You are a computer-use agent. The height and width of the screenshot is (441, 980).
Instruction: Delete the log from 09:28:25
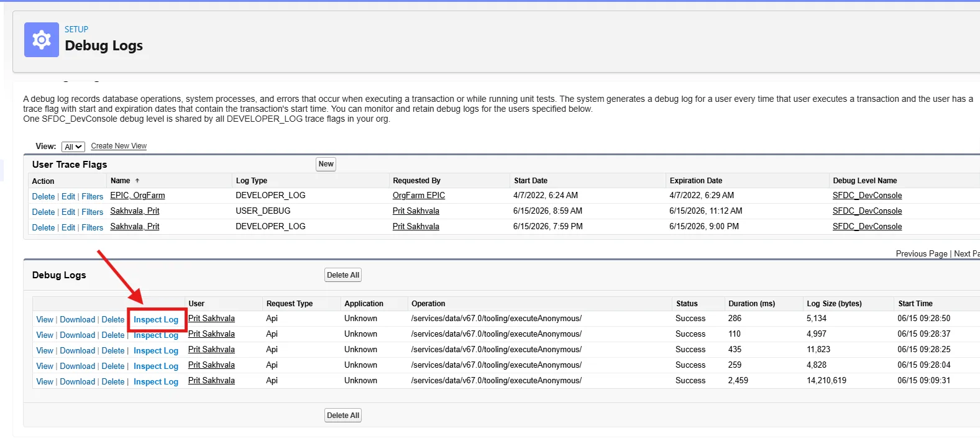pos(113,350)
